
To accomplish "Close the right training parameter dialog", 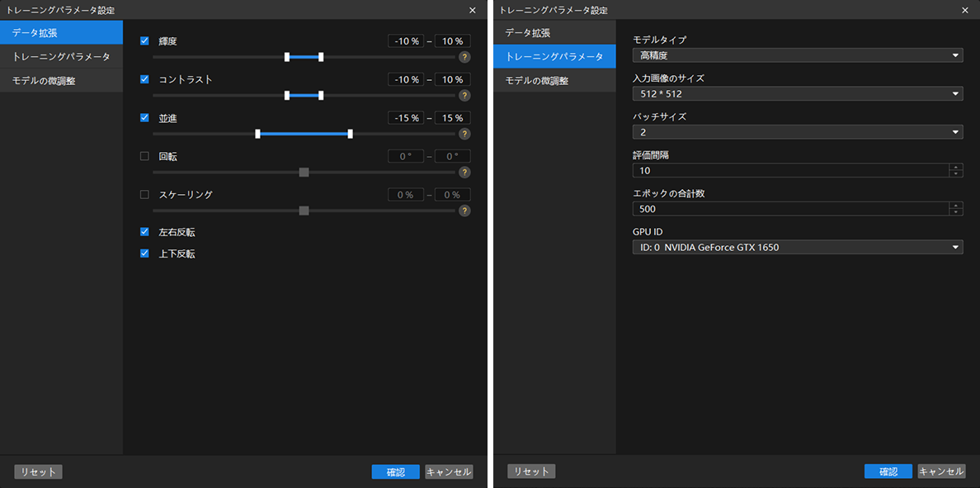I will [x=965, y=10].
